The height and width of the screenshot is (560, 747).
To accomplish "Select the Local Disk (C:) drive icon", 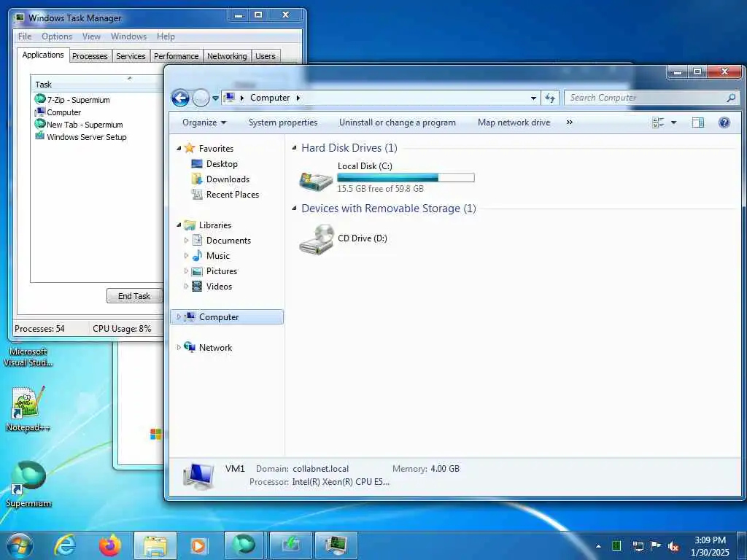I will pyautogui.click(x=315, y=181).
